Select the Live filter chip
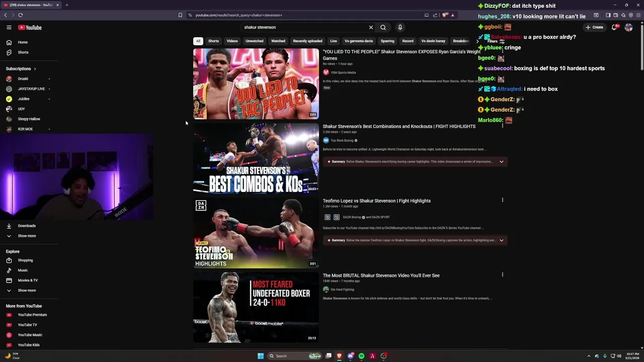 click(x=334, y=41)
